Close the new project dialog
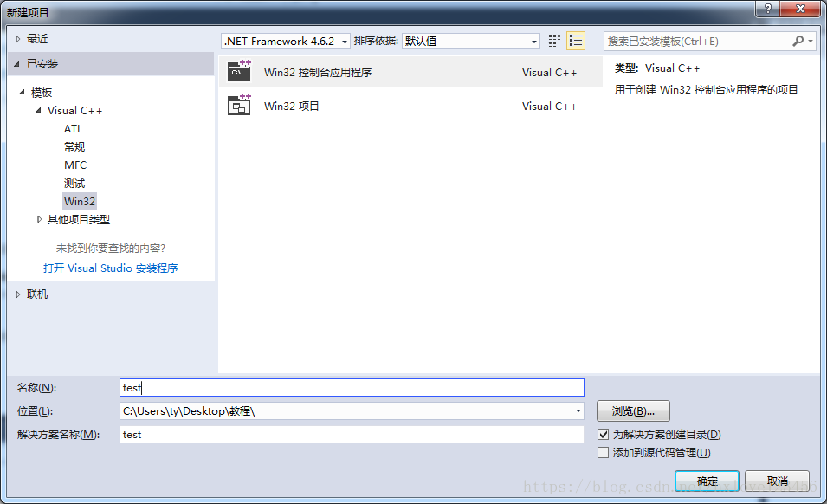 pyautogui.click(x=800, y=9)
